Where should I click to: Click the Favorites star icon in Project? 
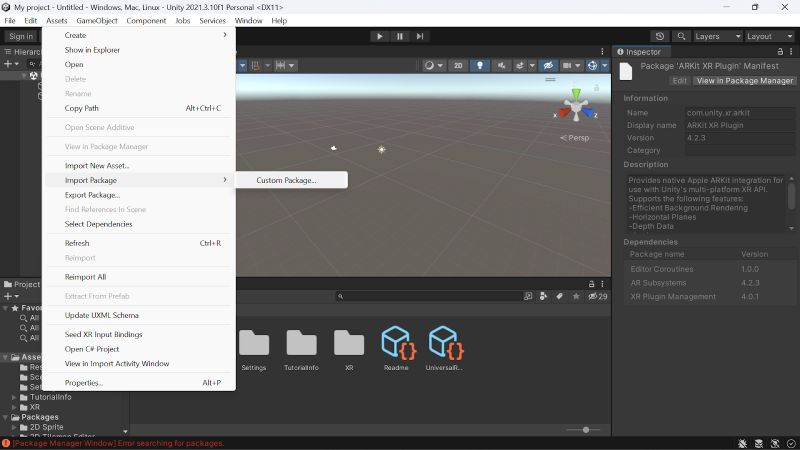576,296
